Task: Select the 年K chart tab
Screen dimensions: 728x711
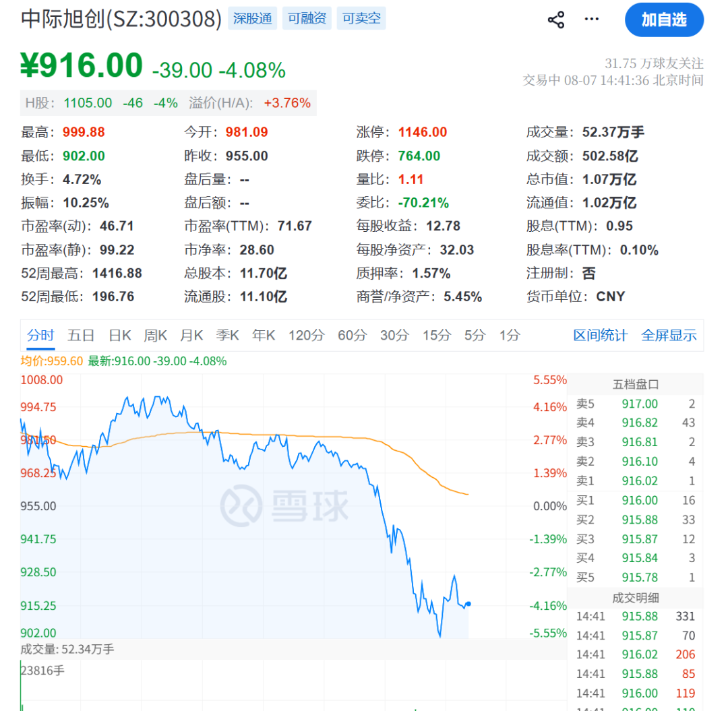Action: pyautogui.click(x=264, y=335)
